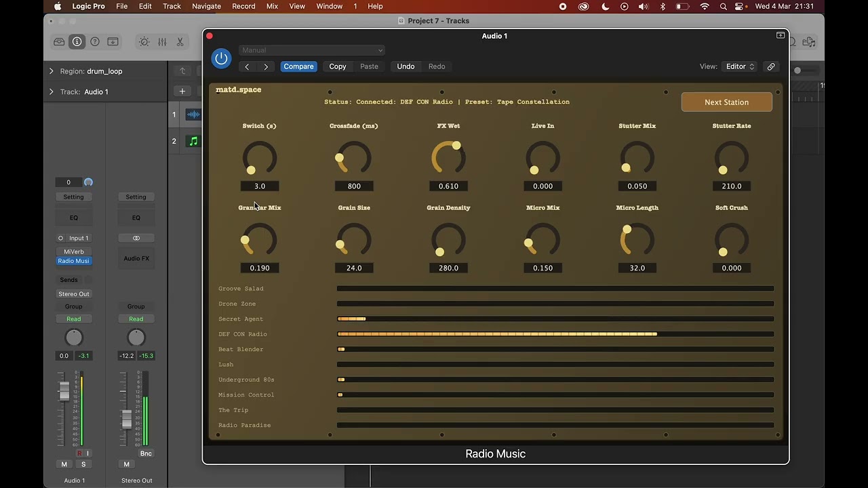
Task: Open Group selector on Audio 1 strip
Action: [74, 306]
